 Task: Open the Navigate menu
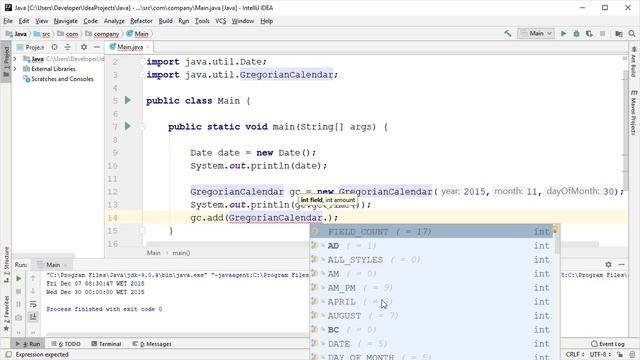(65, 21)
